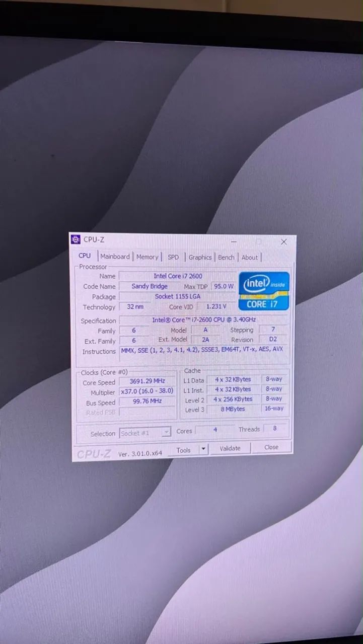
Task: Click the Code Name value Sandy Bridge
Action: pyautogui.click(x=150, y=286)
